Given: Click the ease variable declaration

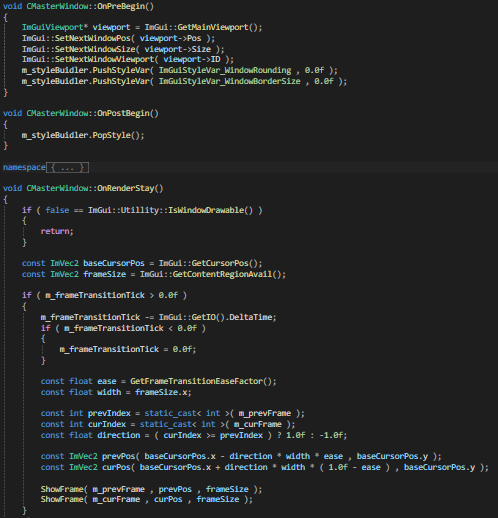Looking at the screenshot, I should pos(107,381).
